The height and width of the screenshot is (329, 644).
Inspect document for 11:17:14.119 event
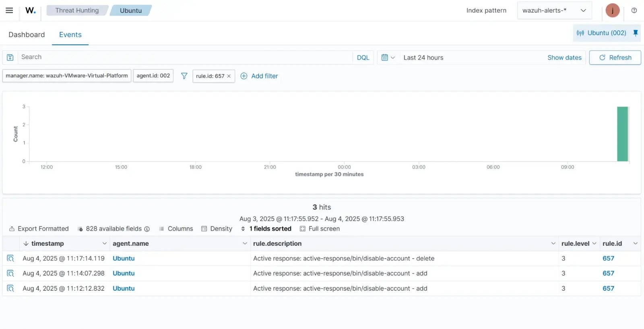coord(10,258)
